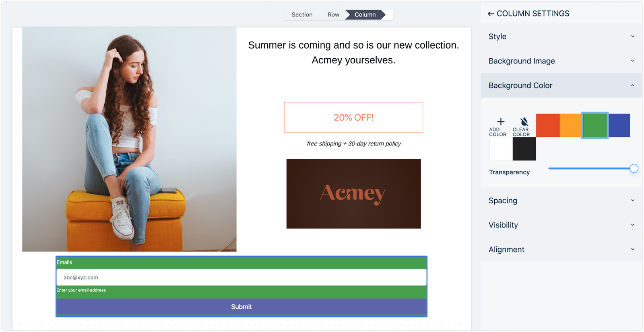Click the Submit button in form
The height and width of the screenshot is (332, 644).
point(242,307)
